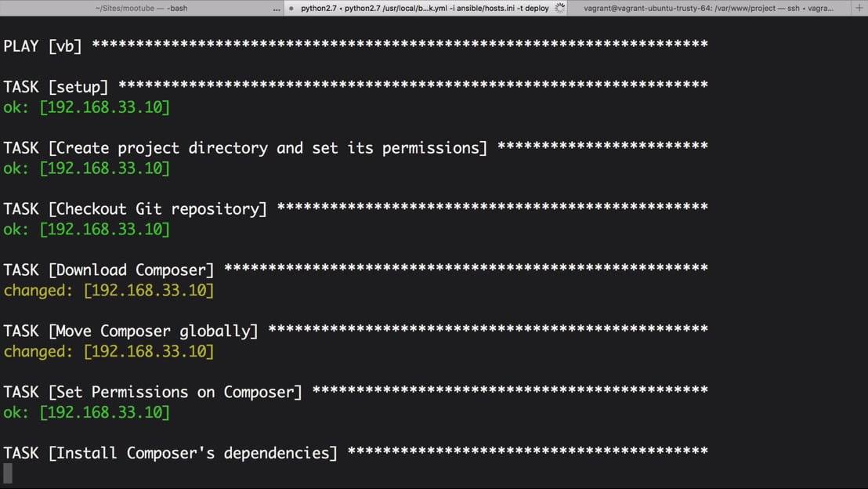Click the dot indicator on the python2.7 tab
The width and height of the screenshot is (868, 489).
click(291, 8)
